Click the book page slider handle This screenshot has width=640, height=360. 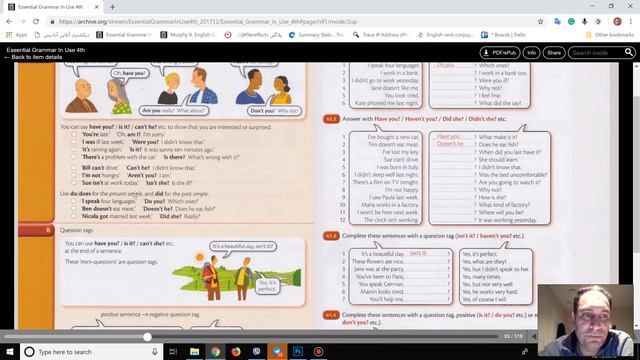(147, 337)
